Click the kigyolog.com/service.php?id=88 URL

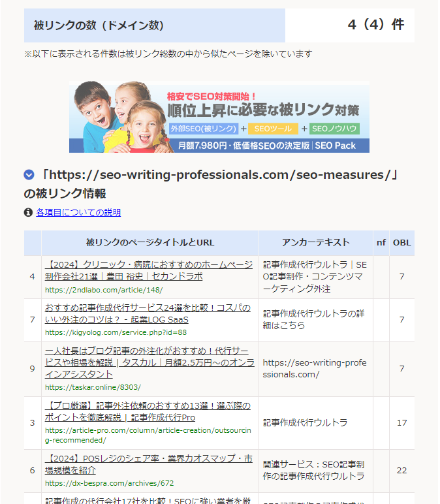click(x=116, y=332)
